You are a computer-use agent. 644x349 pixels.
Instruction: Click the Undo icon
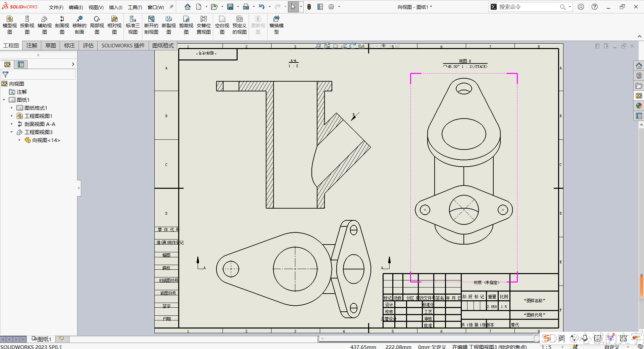(262, 7)
